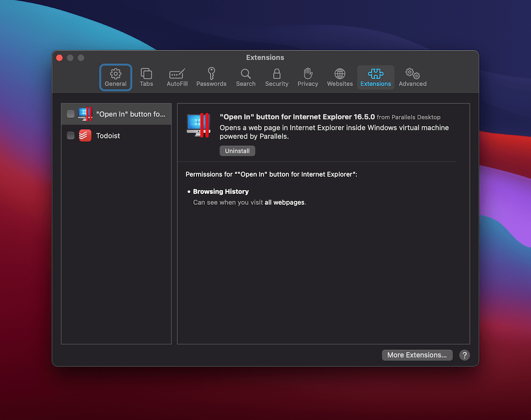Switch to the Tabs preferences pane
The height and width of the screenshot is (420, 531).
147,77
